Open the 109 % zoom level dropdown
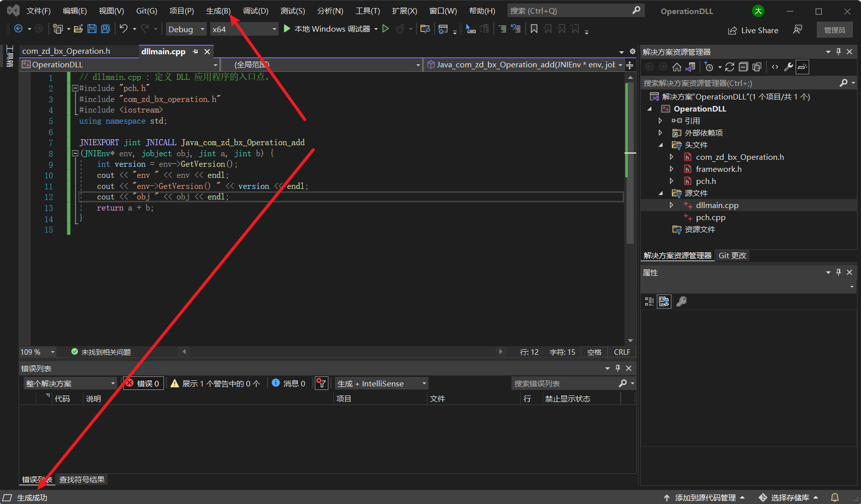This screenshot has width=861, height=504. [38, 352]
